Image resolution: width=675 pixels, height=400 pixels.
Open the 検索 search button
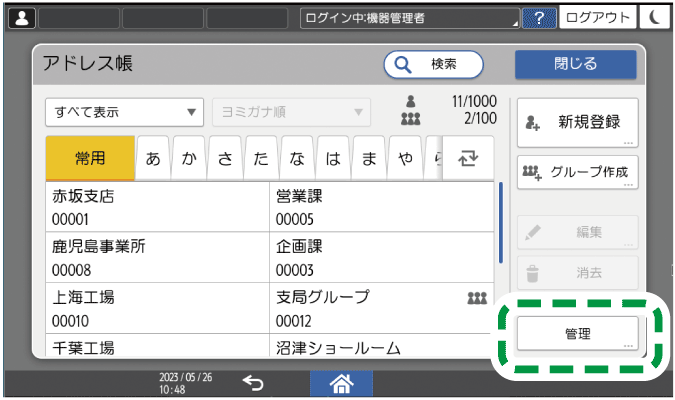coord(433,65)
